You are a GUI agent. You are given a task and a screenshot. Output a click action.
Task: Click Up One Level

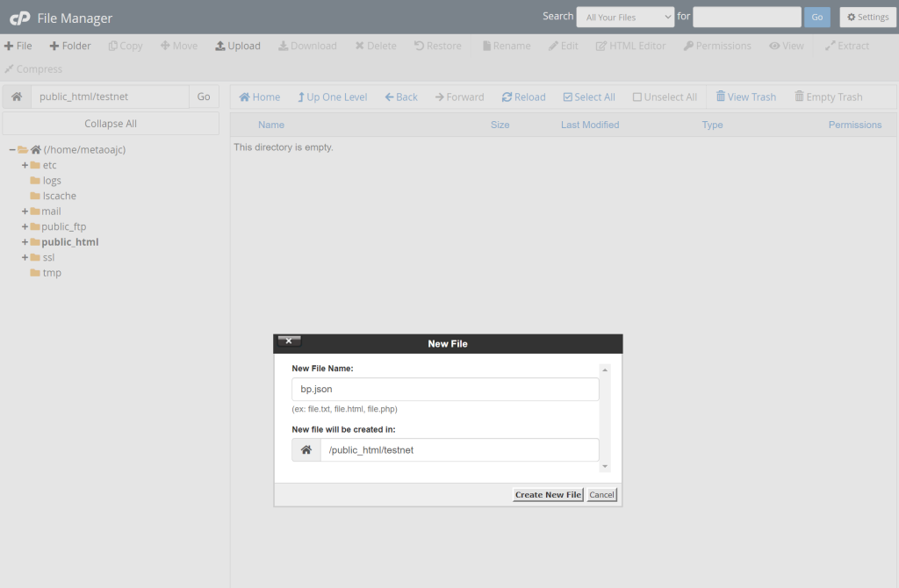point(332,97)
